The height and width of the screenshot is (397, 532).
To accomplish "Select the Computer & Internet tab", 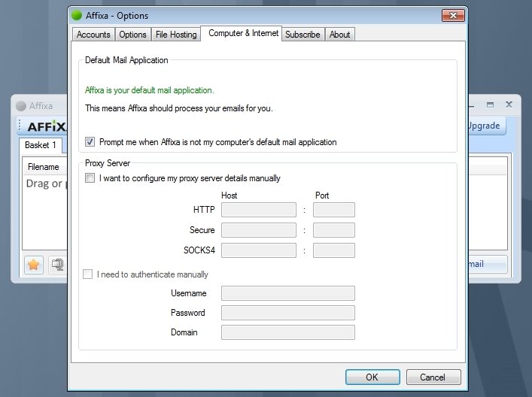I will [242, 33].
